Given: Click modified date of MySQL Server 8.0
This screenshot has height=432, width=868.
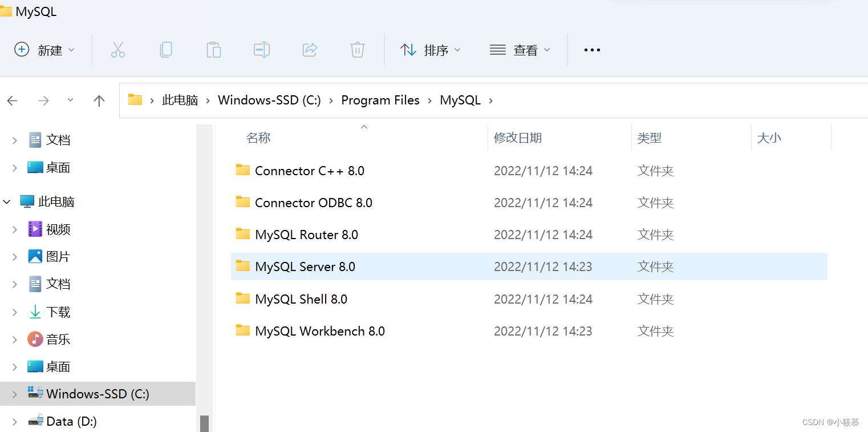Looking at the screenshot, I should 543,267.
